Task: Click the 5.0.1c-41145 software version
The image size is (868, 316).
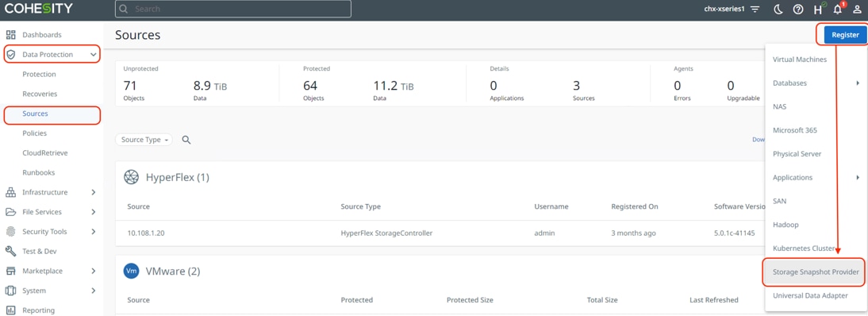Action: [x=734, y=233]
